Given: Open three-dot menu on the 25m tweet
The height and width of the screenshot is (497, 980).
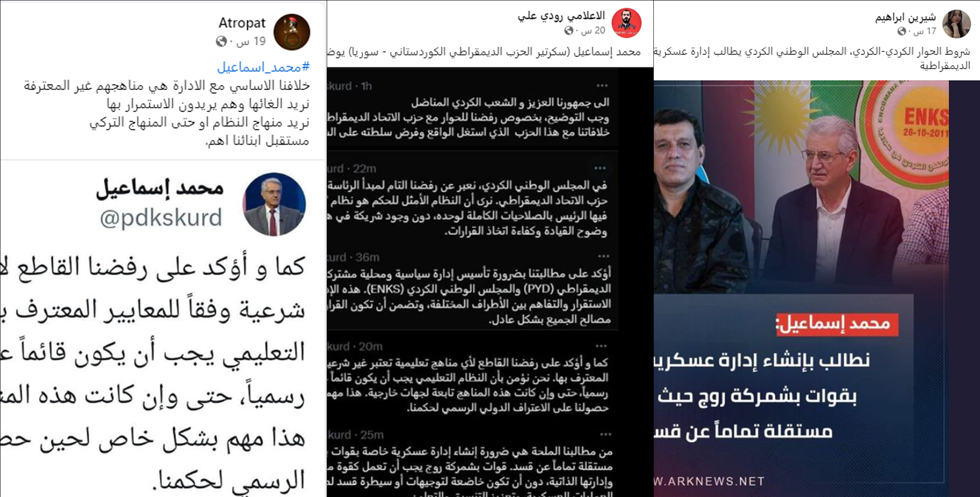Looking at the screenshot, I should [605, 434].
